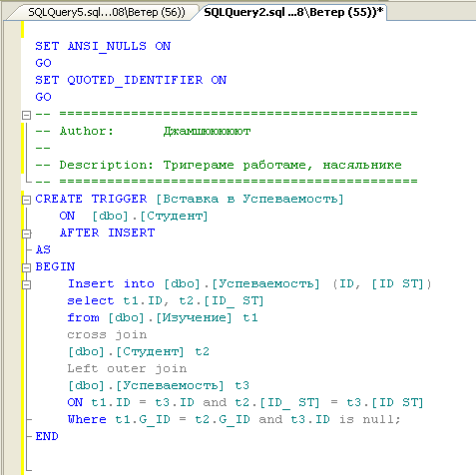Click on the END keyword
This screenshot has height=475, width=476.
click(47, 436)
